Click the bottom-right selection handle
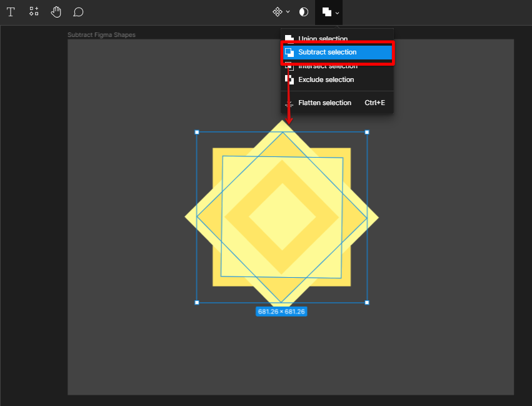Viewport: 532px width, 406px height. point(367,303)
